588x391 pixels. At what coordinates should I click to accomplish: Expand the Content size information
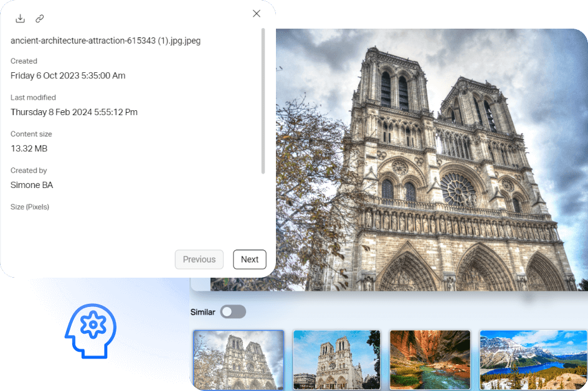pos(31,134)
